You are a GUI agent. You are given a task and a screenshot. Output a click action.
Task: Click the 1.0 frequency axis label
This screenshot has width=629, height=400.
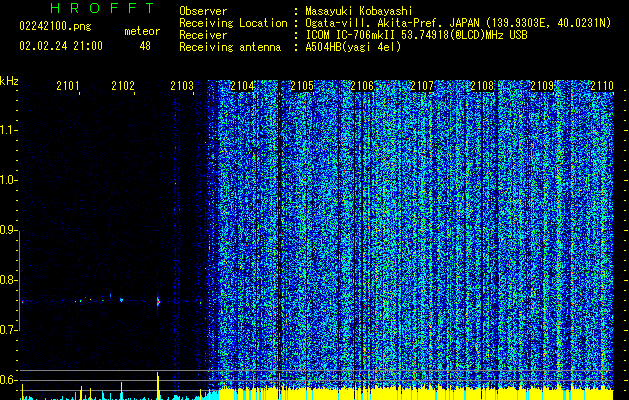click(8, 180)
